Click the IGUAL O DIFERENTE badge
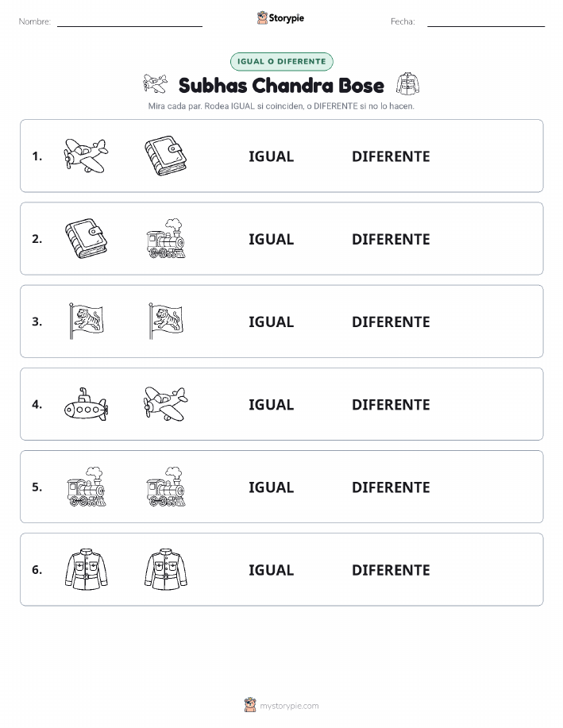Viewport: 563px width, 728px height. pyautogui.click(x=281, y=61)
